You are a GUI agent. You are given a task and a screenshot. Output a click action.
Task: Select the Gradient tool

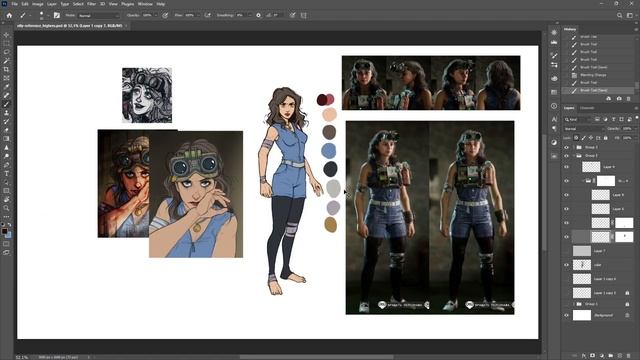coord(6,139)
